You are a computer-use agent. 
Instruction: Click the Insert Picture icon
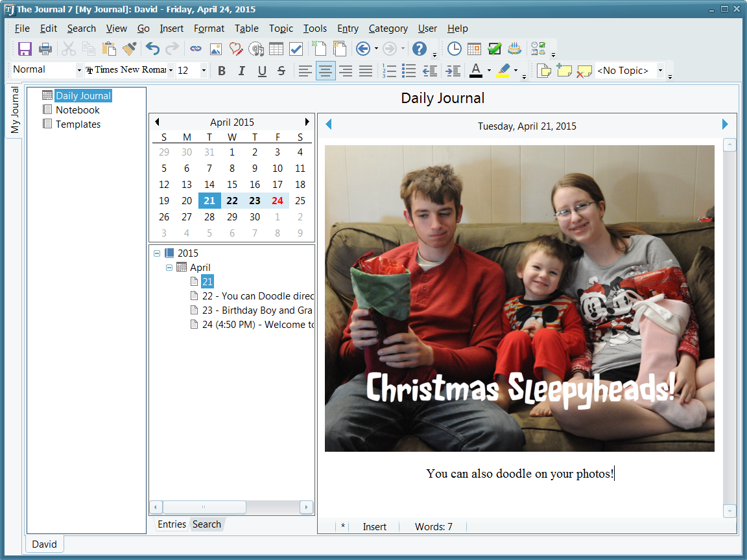[x=216, y=49]
